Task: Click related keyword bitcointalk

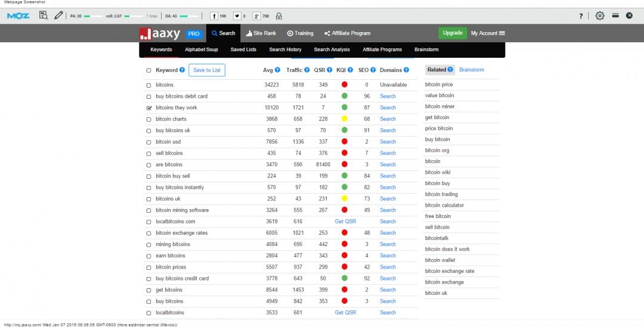Action: point(436,238)
